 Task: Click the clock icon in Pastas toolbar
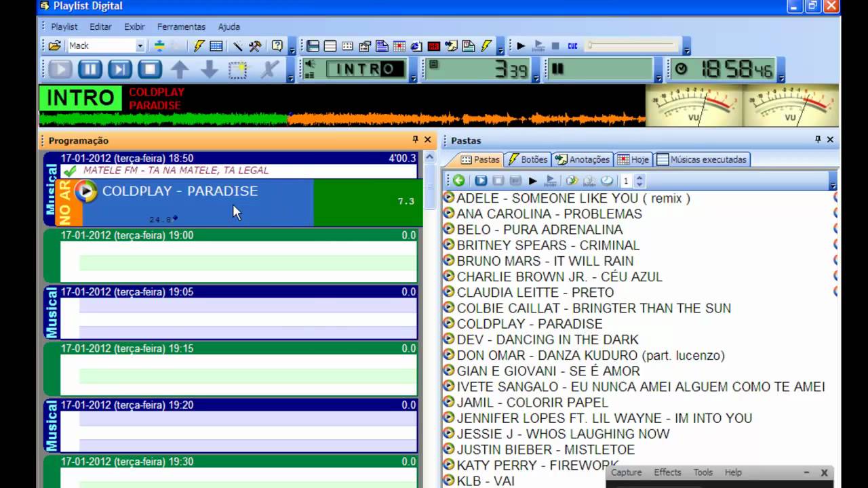607,181
